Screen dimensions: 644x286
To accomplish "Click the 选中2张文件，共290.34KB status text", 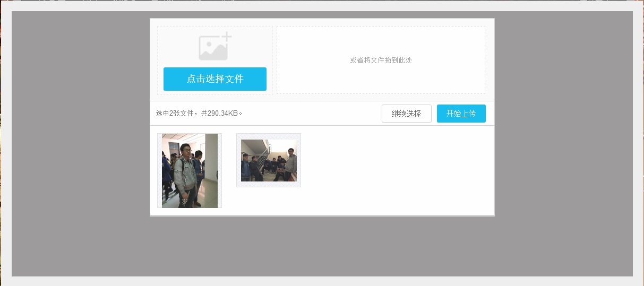I will pos(199,114).
